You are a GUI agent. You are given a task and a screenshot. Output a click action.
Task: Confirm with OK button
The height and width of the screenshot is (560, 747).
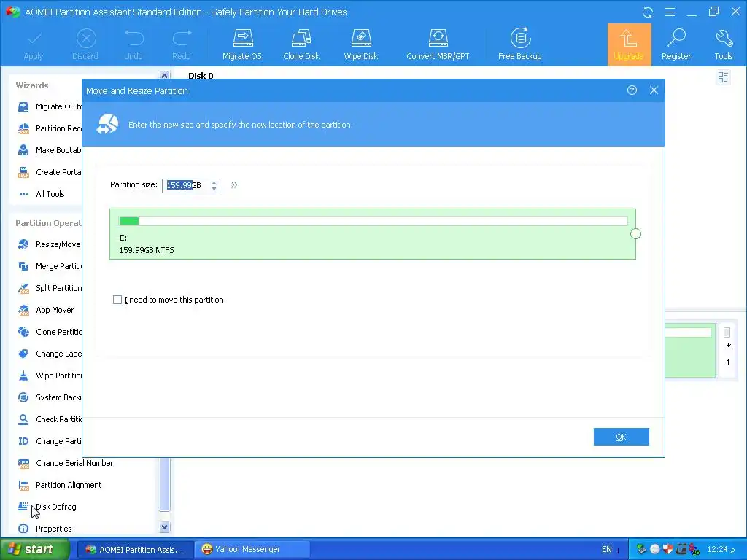(x=621, y=437)
